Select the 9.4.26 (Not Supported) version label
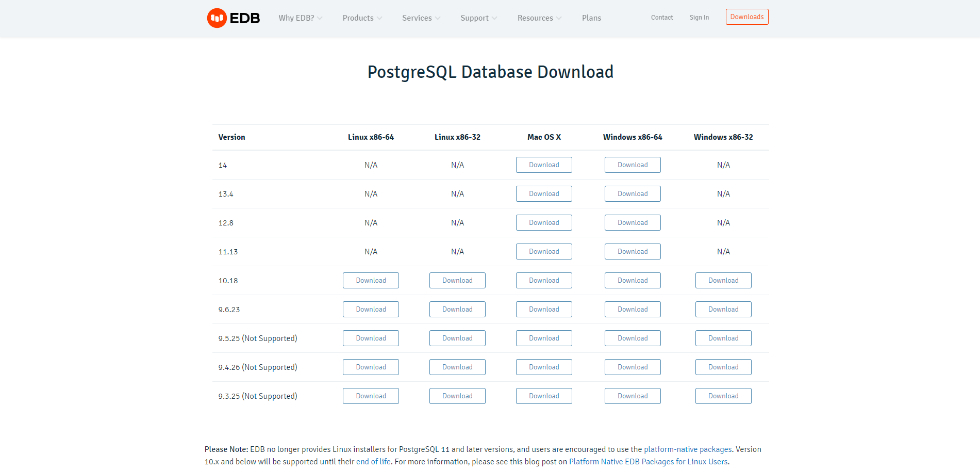 click(x=258, y=367)
